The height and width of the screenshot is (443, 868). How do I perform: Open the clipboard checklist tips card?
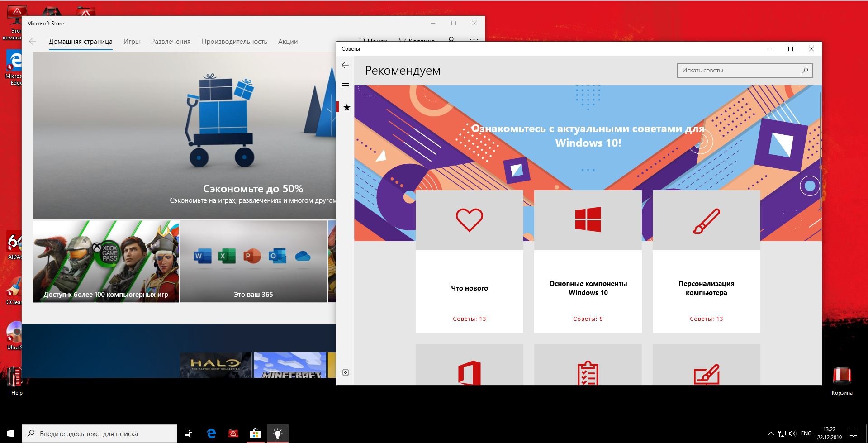(x=588, y=364)
